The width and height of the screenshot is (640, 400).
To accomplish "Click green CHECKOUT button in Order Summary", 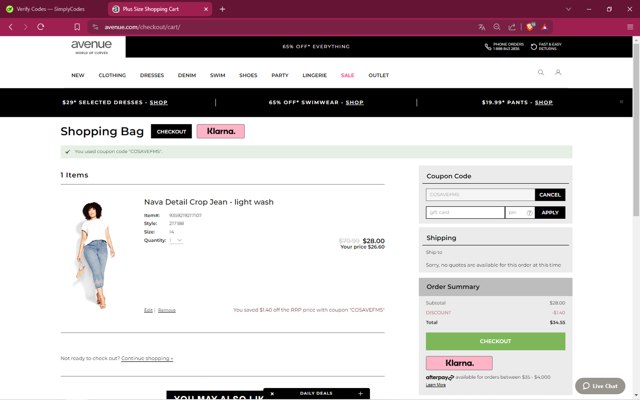I will pyautogui.click(x=495, y=341).
